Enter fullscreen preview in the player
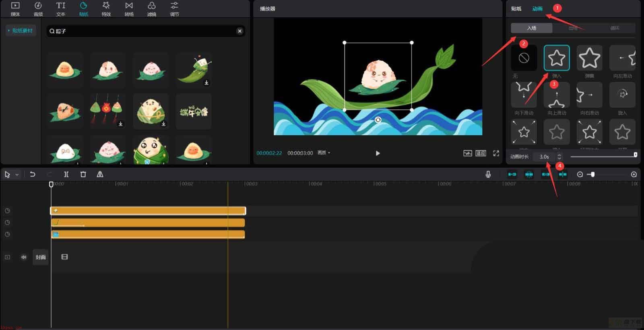Image resolution: width=644 pixels, height=330 pixels. tap(496, 153)
